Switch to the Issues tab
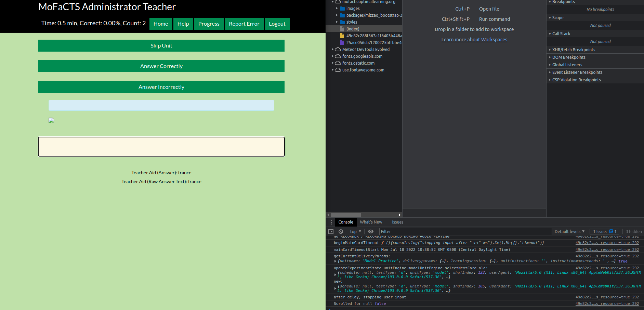Screen dimensions: 644x310 pos(397,222)
